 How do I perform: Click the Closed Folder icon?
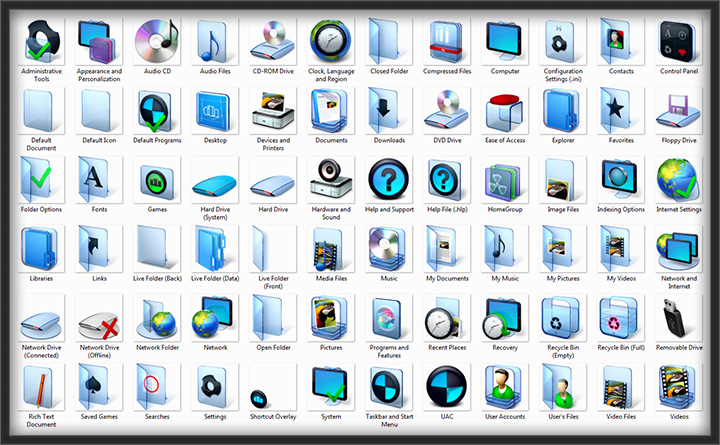tap(388, 41)
